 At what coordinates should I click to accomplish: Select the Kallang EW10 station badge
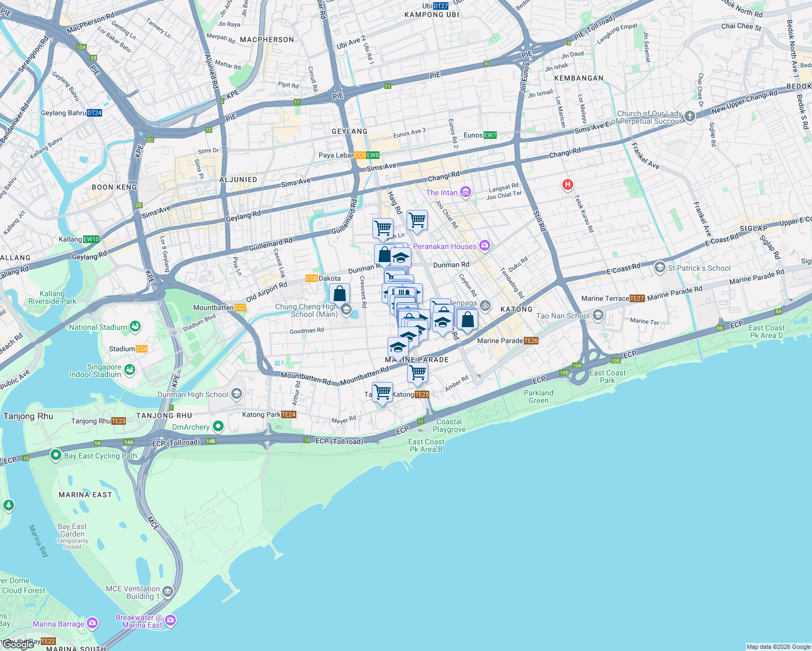click(91, 239)
